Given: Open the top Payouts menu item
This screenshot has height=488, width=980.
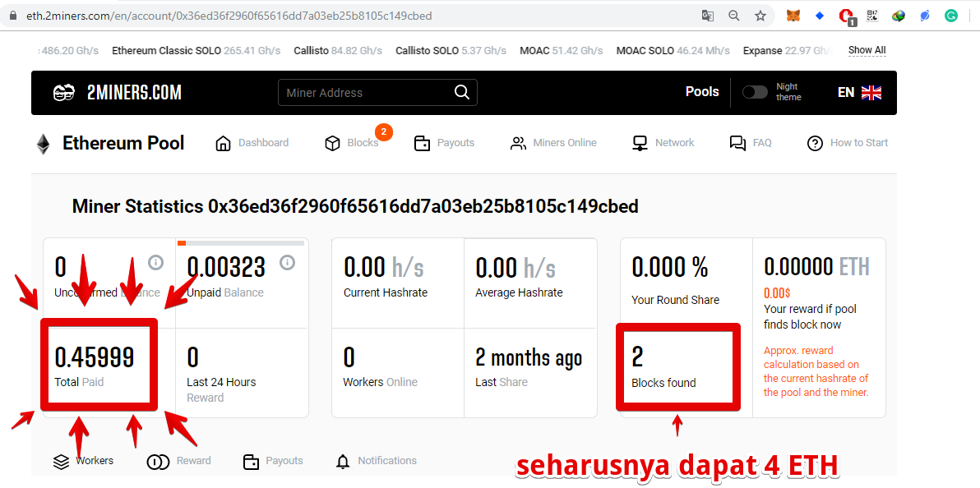Looking at the screenshot, I should tap(445, 143).
